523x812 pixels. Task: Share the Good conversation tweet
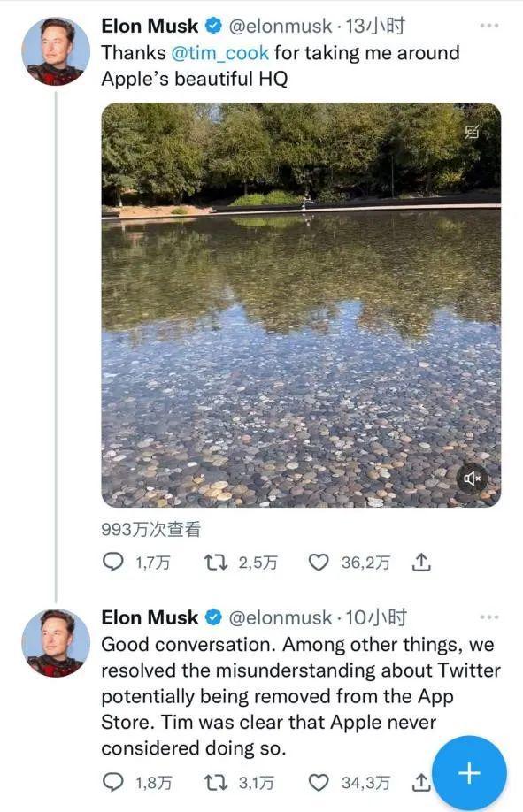(x=421, y=782)
